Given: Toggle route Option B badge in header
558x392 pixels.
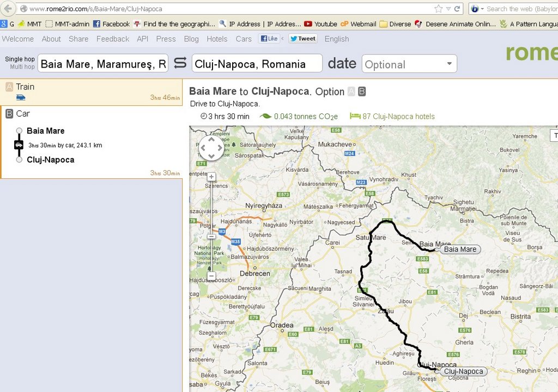Looking at the screenshot, I should click(x=362, y=92).
